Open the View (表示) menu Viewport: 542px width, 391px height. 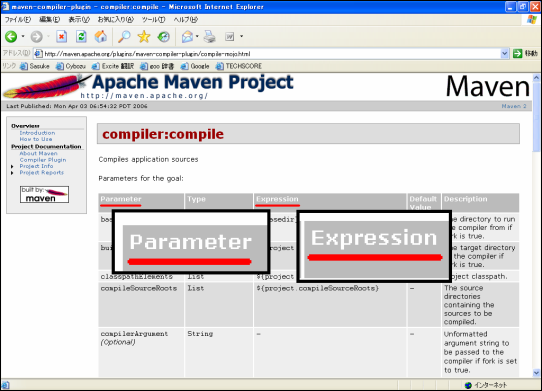tap(79, 20)
